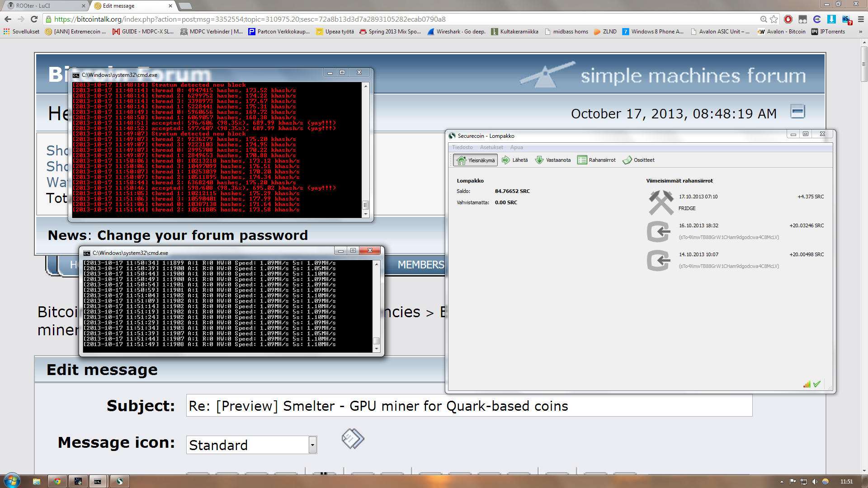Open the Chrome hamburger menu
Screen dimensions: 868x488
(861, 19)
